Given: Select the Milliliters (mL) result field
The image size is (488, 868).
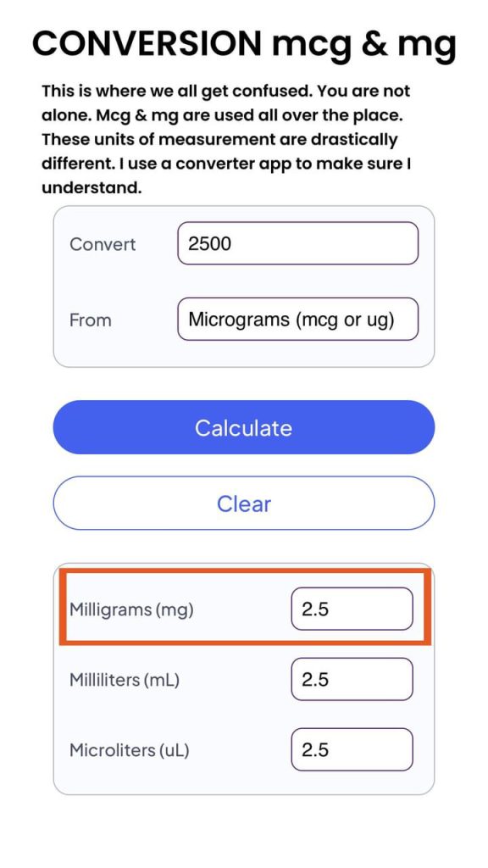Looking at the screenshot, I should (x=352, y=679).
